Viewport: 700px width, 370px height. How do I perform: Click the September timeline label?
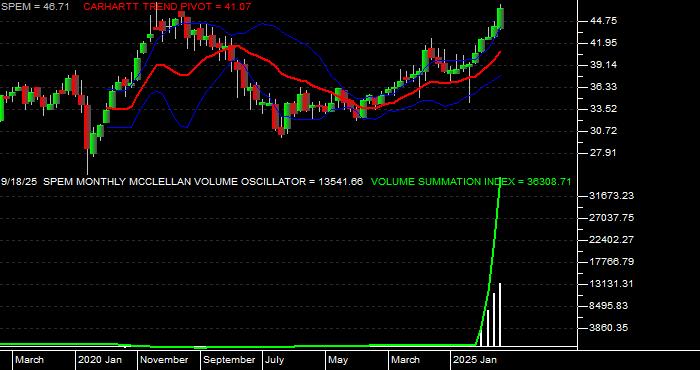point(229,360)
